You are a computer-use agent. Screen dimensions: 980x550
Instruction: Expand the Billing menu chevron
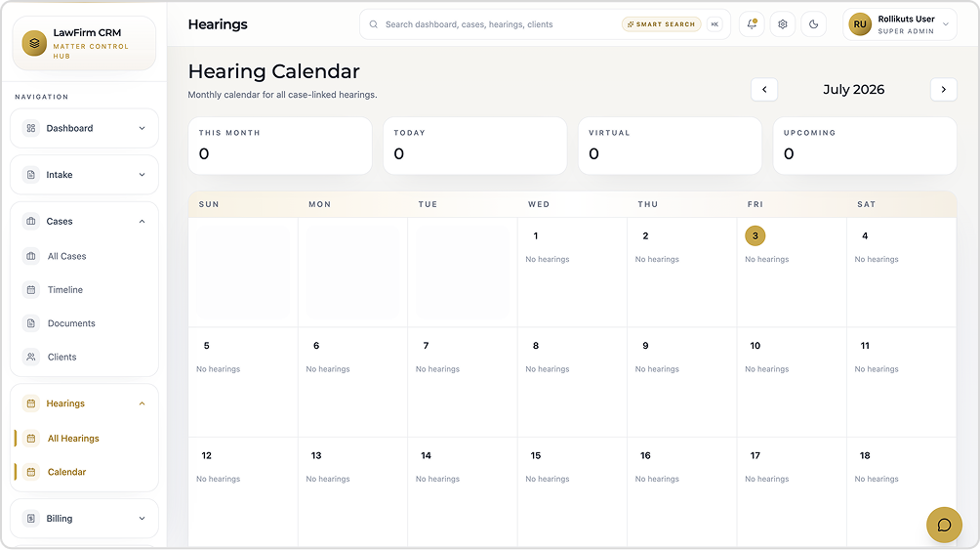click(x=142, y=518)
